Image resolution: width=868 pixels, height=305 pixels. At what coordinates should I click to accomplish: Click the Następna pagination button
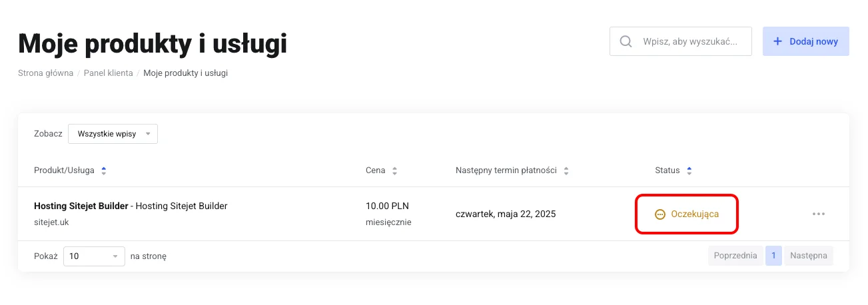(808, 256)
